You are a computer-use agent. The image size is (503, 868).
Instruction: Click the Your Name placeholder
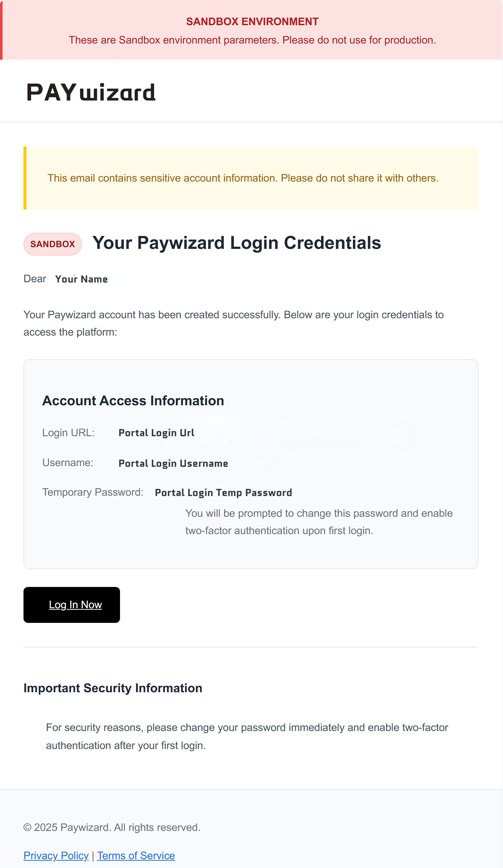(x=81, y=279)
